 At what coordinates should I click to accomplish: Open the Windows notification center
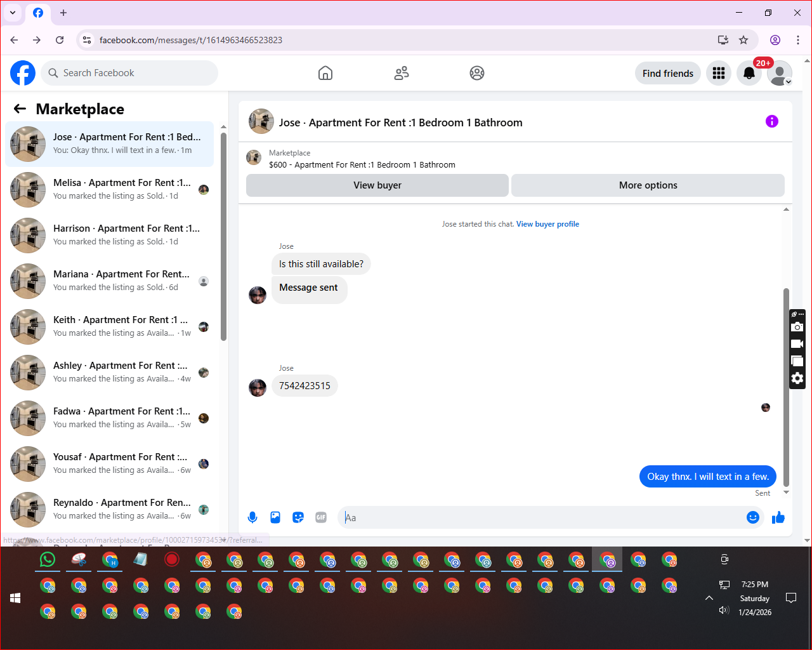tap(791, 598)
